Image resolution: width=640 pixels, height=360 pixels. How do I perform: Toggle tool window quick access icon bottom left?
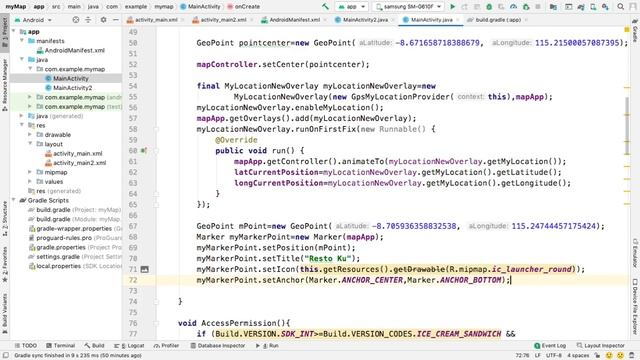[6, 356]
